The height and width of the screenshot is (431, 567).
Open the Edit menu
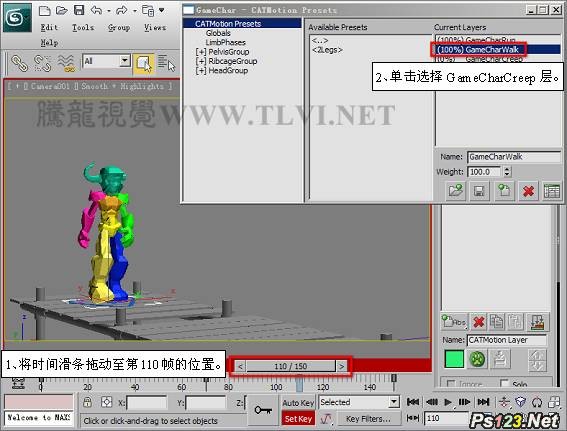[49, 27]
